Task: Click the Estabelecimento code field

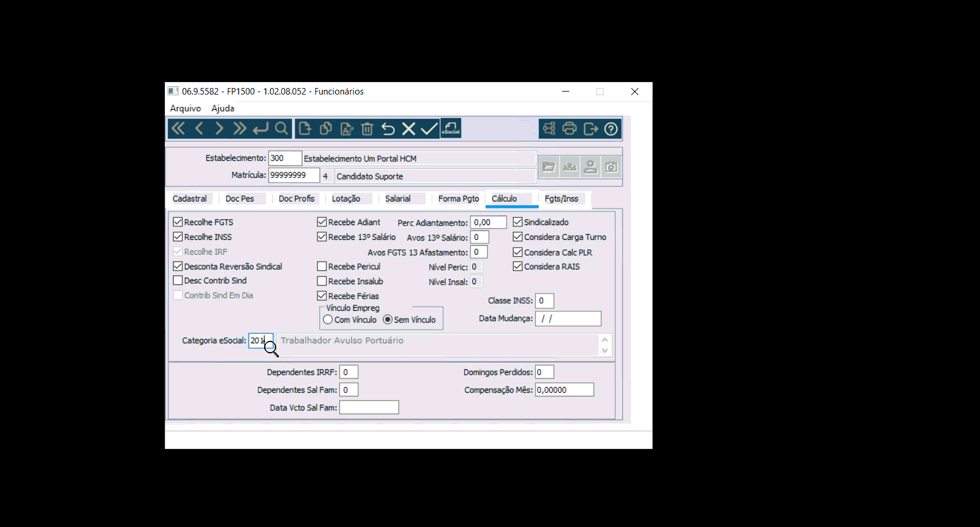Action: pyautogui.click(x=285, y=158)
